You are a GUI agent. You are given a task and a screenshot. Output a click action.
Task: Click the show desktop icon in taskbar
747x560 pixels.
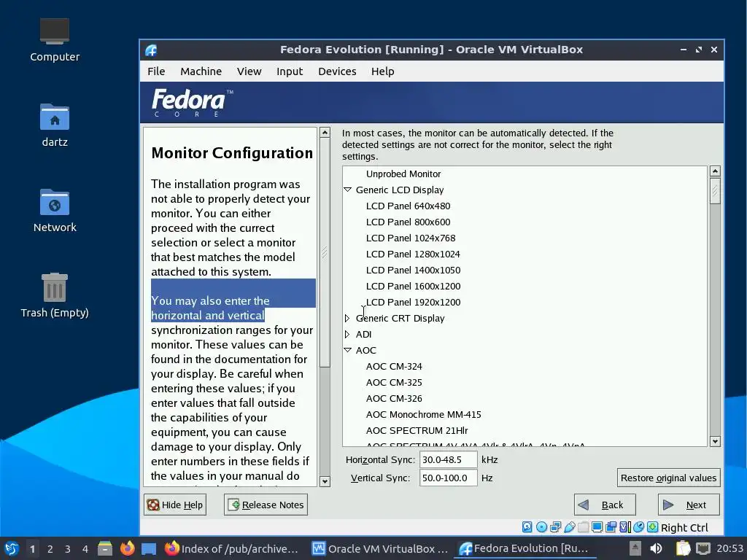click(x=149, y=548)
